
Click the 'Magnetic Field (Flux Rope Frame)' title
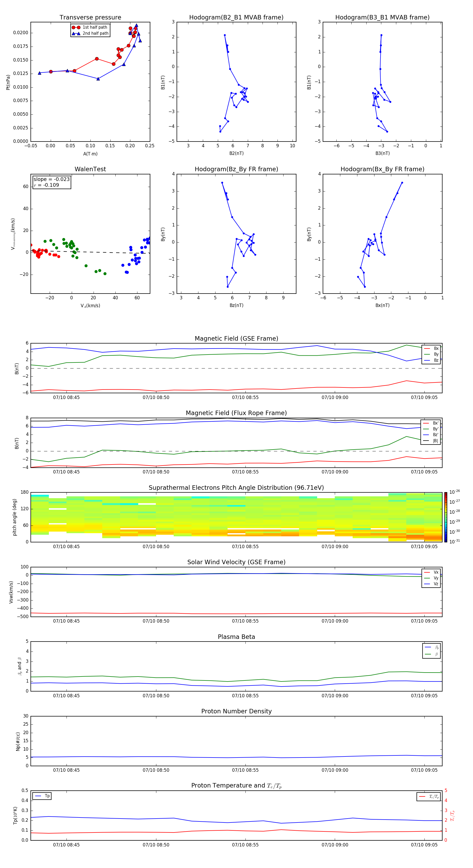(x=236, y=413)
